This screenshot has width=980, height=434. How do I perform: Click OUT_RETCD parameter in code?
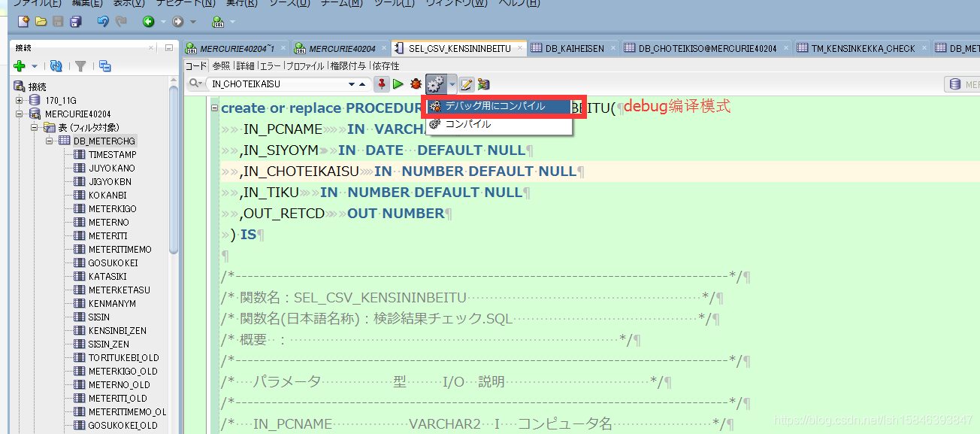284,214
